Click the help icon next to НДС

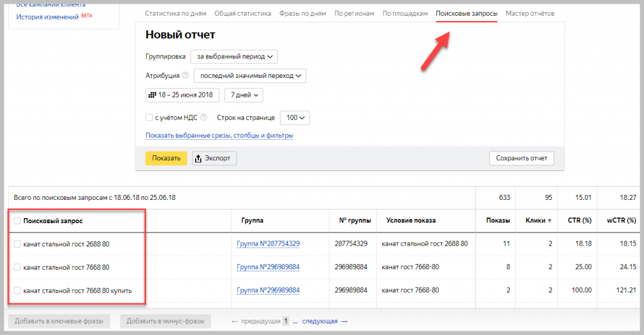tap(204, 118)
